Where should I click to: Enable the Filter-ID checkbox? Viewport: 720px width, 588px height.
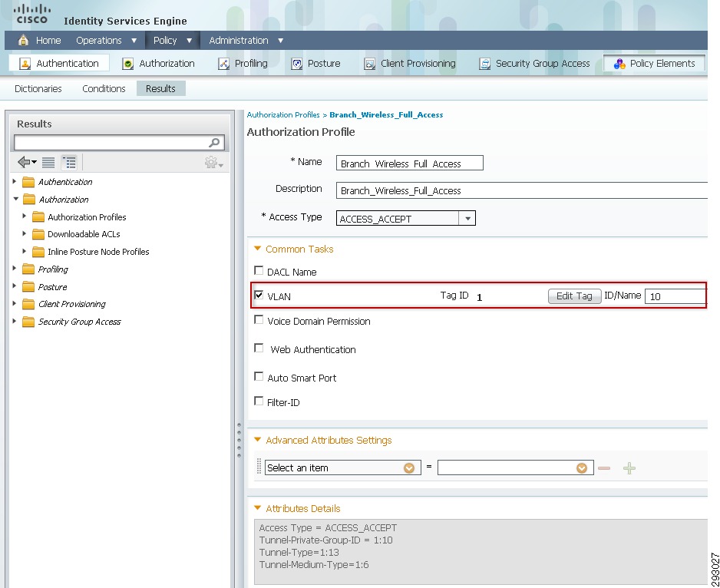[259, 401]
